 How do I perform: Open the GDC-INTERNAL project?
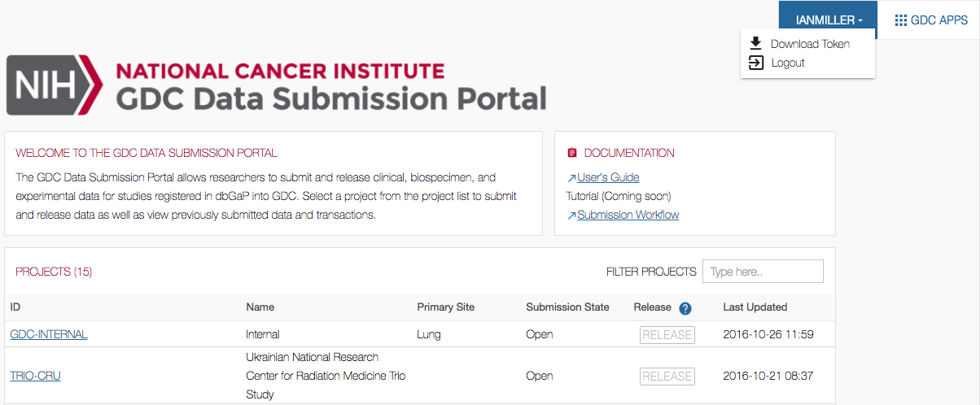click(x=49, y=334)
